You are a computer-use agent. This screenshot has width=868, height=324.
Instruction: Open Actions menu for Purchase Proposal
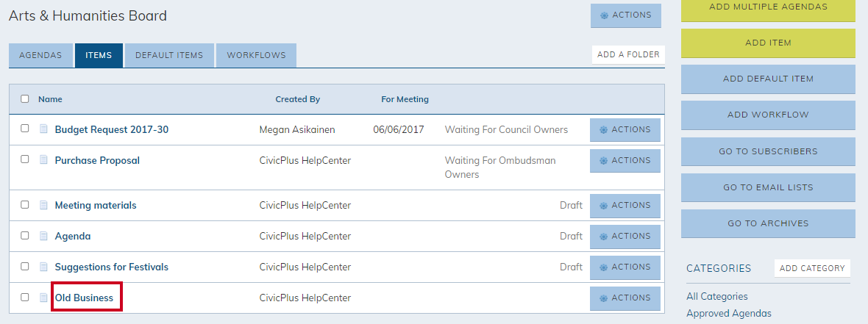point(625,161)
